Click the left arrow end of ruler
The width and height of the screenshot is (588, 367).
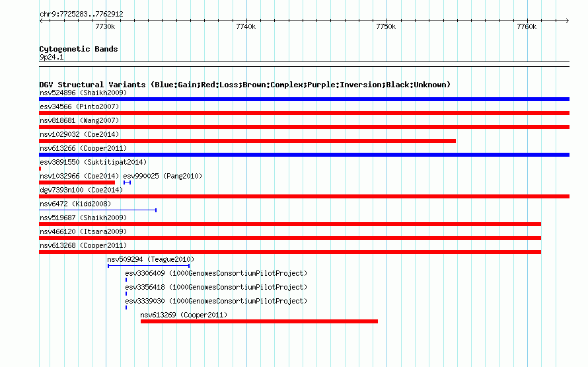pos(41,21)
